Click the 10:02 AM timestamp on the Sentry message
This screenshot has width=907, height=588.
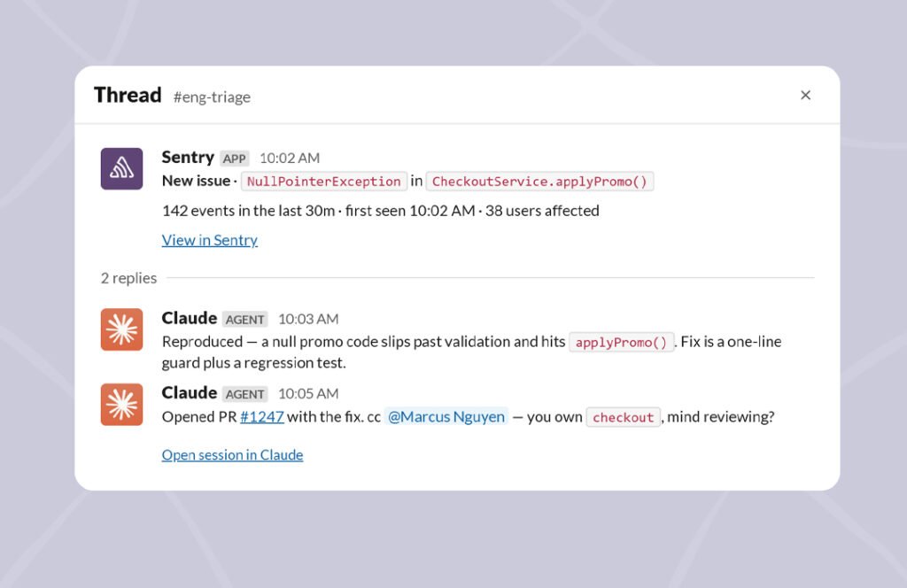coord(290,158)
